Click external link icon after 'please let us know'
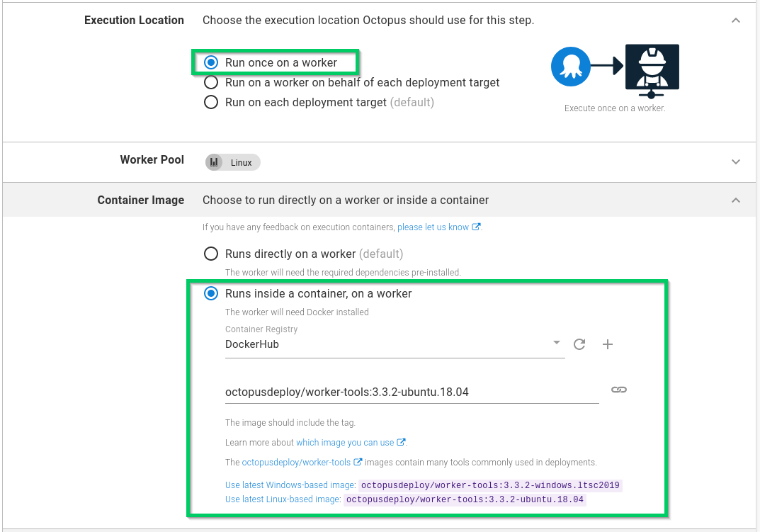760x532 pixels. 476,227
